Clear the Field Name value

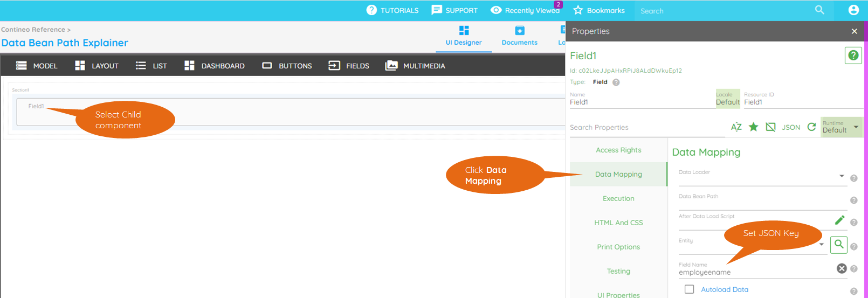(x=841, y=268)
